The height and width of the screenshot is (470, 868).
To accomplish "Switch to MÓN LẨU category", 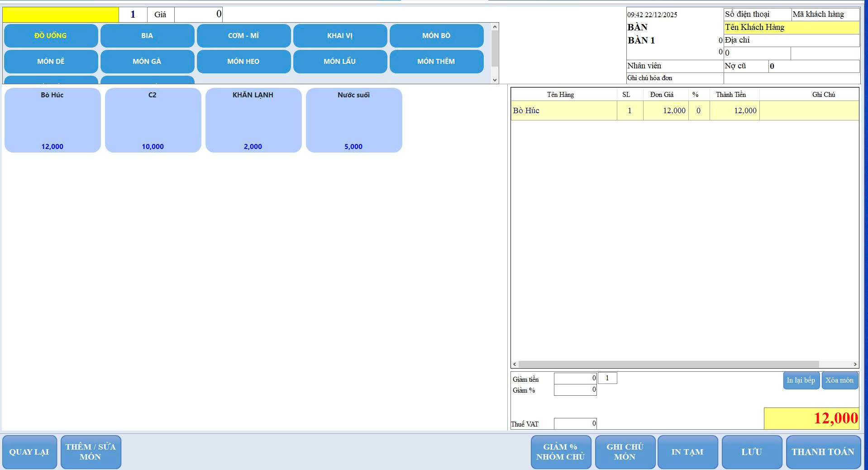I will [339, 62].
